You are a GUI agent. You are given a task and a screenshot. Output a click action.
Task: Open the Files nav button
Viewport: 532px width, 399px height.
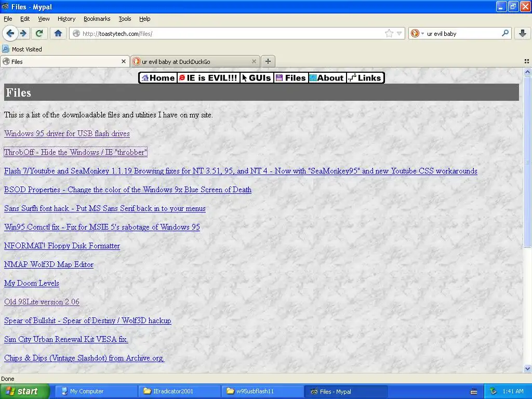pos(291,78)
